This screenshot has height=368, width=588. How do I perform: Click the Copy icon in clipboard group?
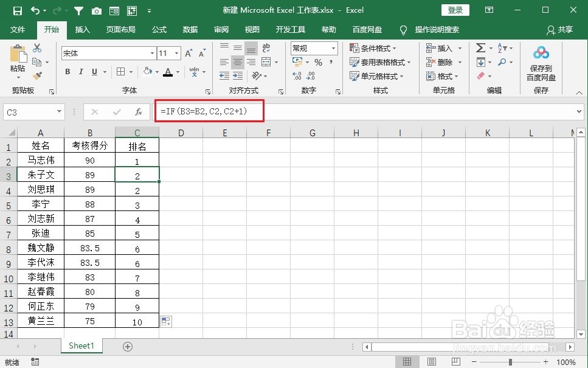[x=36, y=62]
